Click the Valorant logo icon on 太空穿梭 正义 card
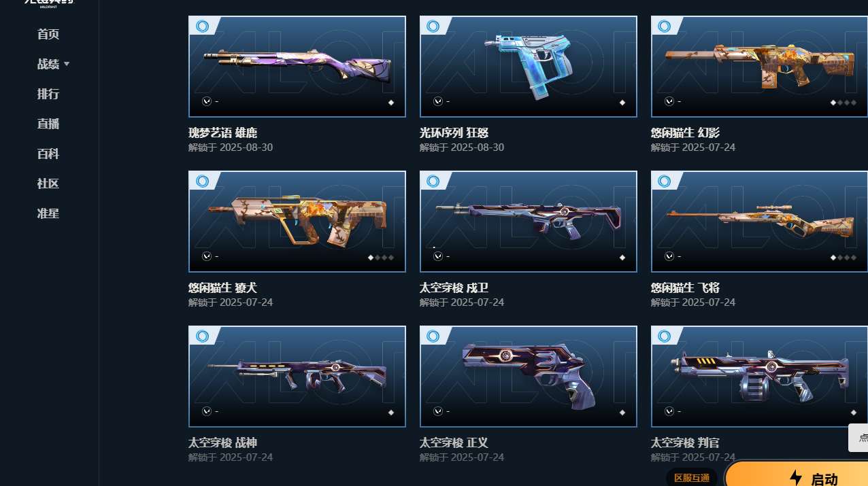The image size is (868, 486). (x=438, y=411)
